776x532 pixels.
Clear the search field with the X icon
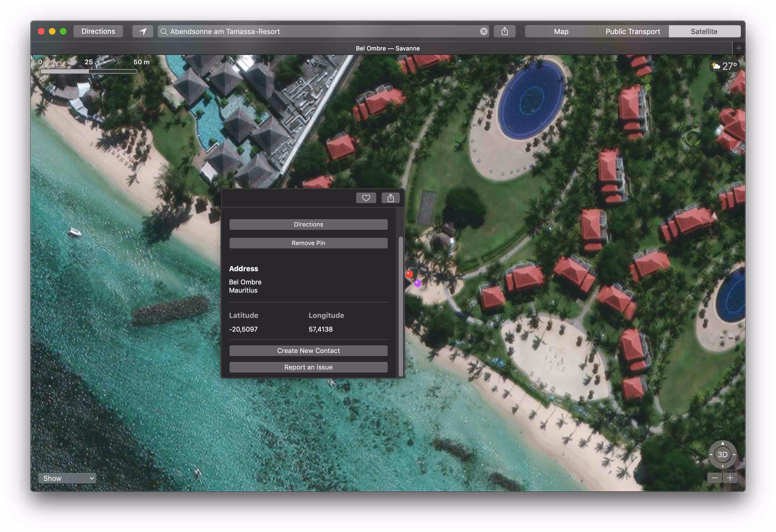click(x=484, y=31)
